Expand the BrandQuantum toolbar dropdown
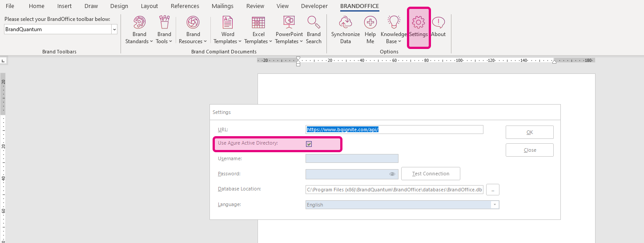This screenshot has height=243, width=644. (114, 29)
